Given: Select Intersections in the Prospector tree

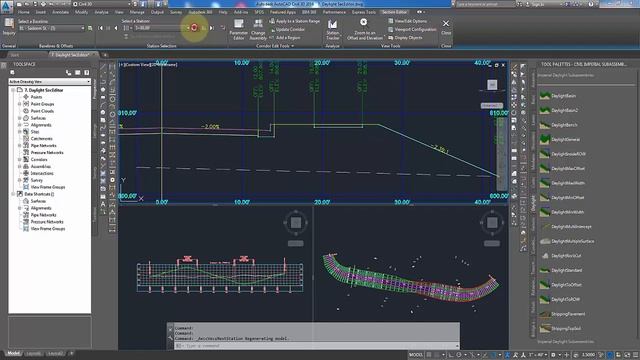Looking at the screenshot, I should click(42, 173).
